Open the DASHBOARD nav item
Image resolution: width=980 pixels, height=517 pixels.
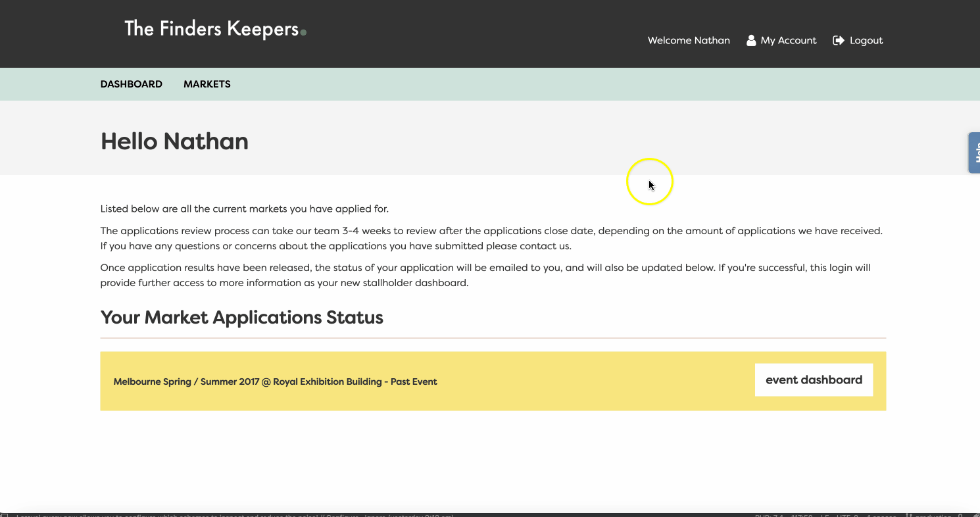[x=131, y=84]
